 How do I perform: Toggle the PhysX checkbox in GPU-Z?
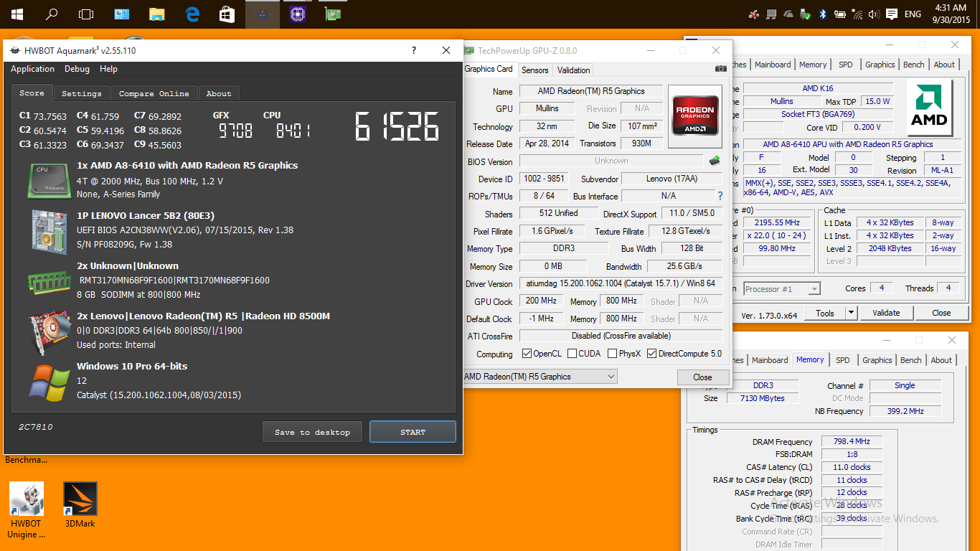pyautogui.click(x=613, y=354)
